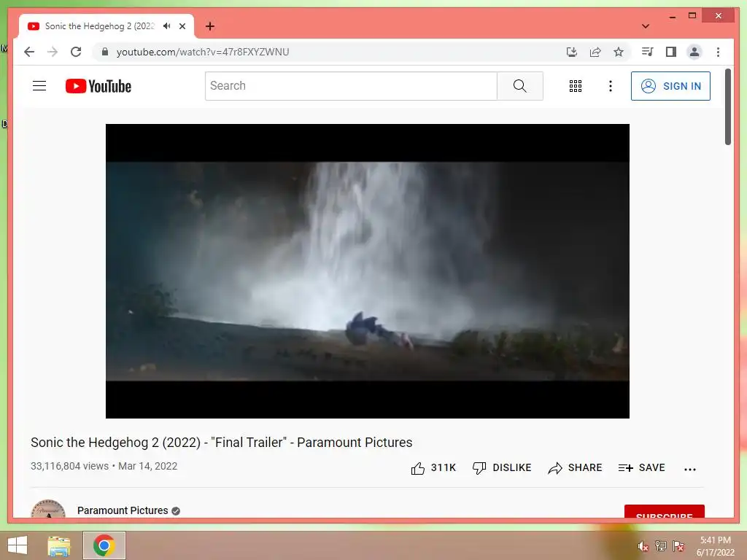The width and height of the screenshot is (747, 560).
Task: Click SAVE to add to playlist
Action: [641, 468]
